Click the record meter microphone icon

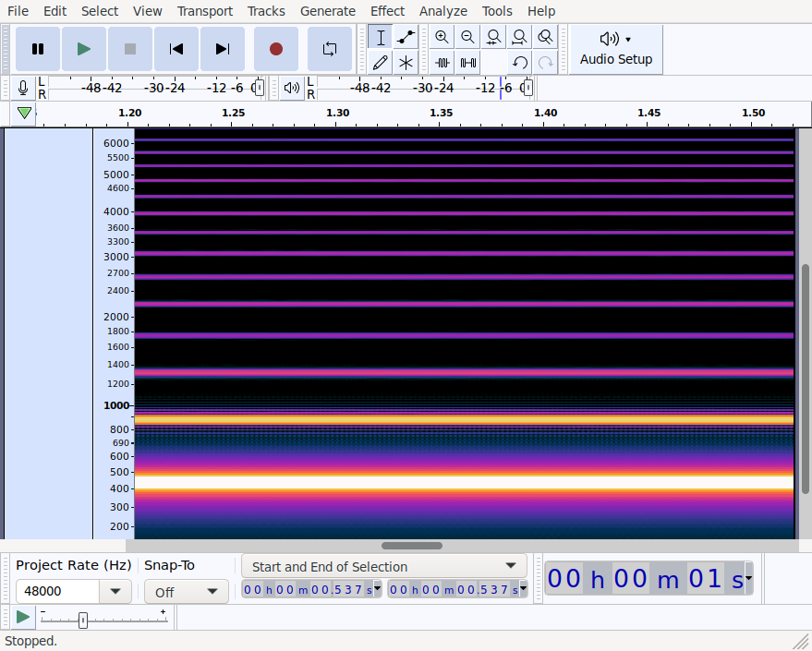point(23,88)
